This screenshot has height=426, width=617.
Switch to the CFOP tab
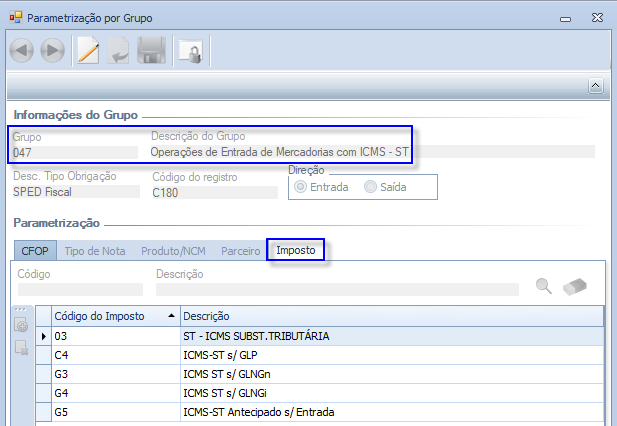click(x=35, y=251)
